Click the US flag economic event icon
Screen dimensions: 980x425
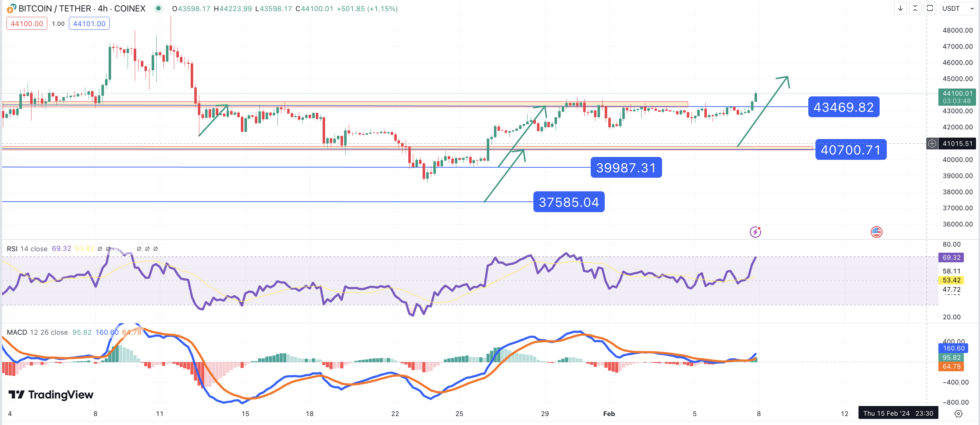[876, 232]
